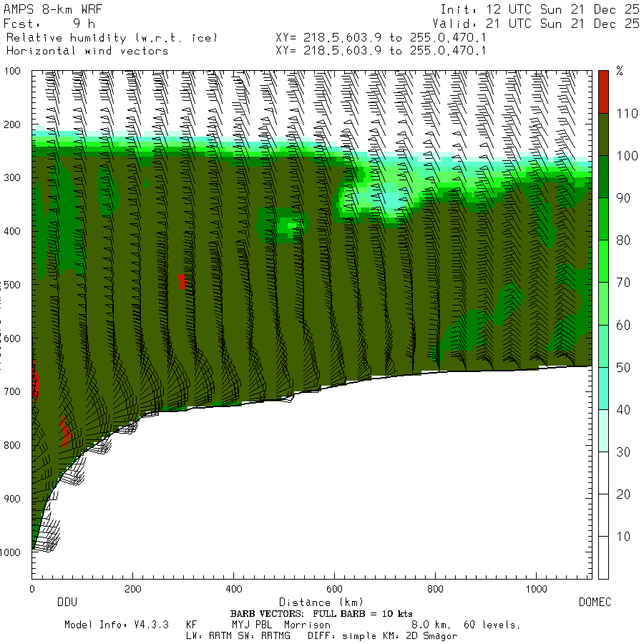Click the 'Distance (km)' axis title

[321, 602]
